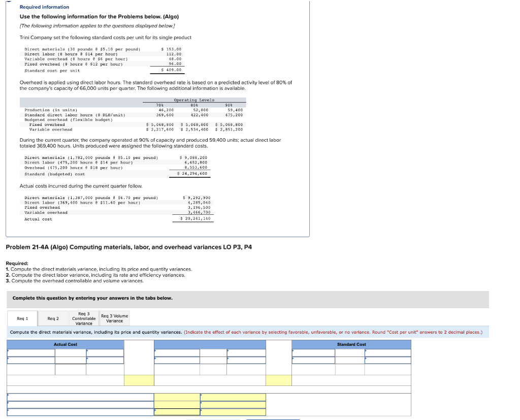The image size is (520, 420).
Task: Click the standard budgeted cost $ 24,294,600
Action: [192, 174]
